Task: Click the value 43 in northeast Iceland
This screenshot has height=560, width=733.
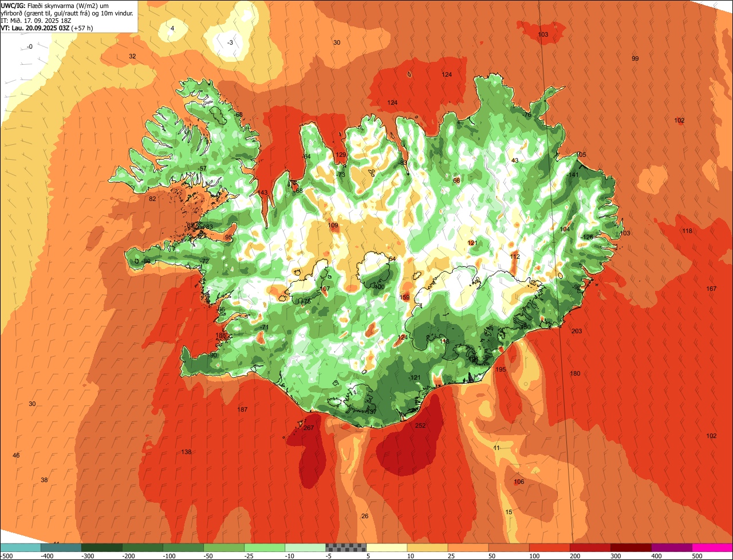Action: click(515, 161)
